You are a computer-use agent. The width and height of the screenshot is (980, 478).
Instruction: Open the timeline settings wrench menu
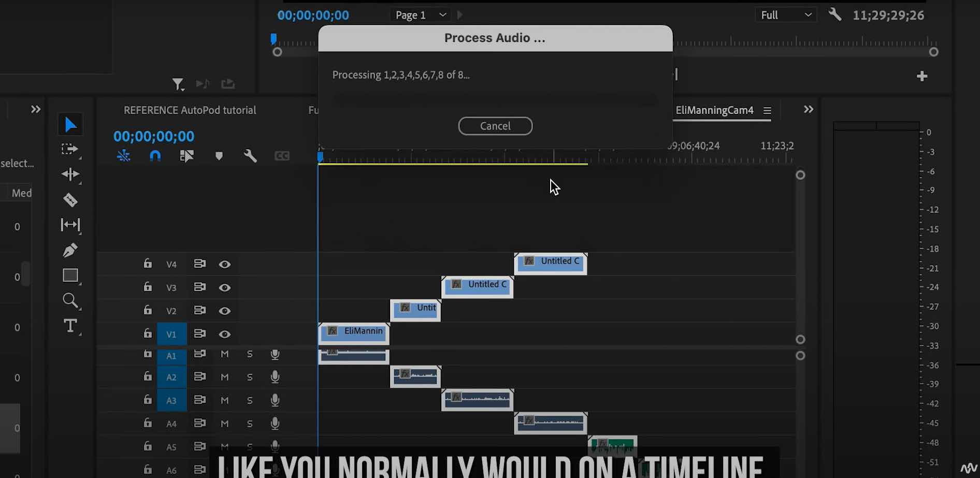point(250,155)
